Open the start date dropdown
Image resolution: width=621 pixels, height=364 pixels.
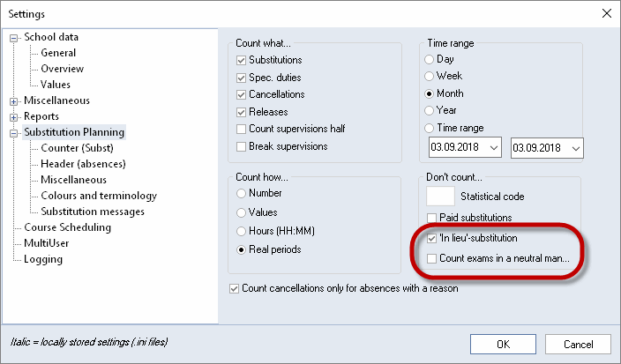coord(492,148)
